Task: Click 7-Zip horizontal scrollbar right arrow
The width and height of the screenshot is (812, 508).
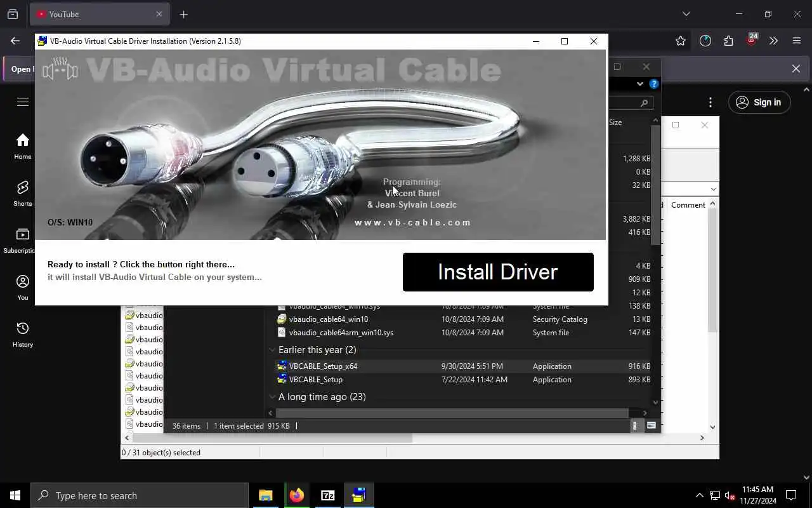Action: tap(702, 438)
